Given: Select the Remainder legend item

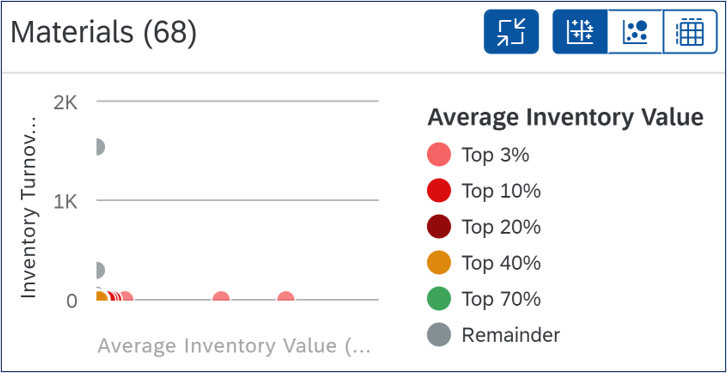Looking at the screenshot, I should tap(493, 334).
